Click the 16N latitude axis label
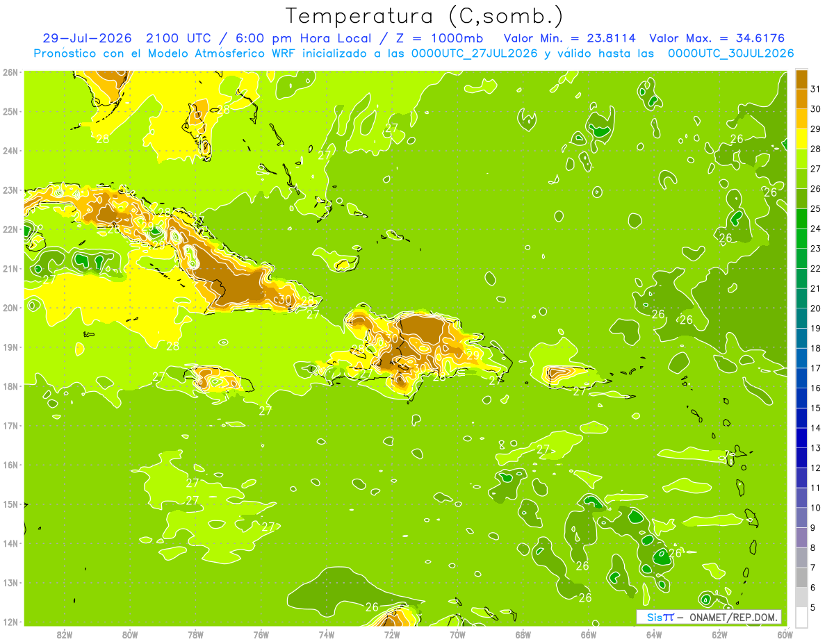The height and width of the screenshot is (644, 834). tap(10, 465)
